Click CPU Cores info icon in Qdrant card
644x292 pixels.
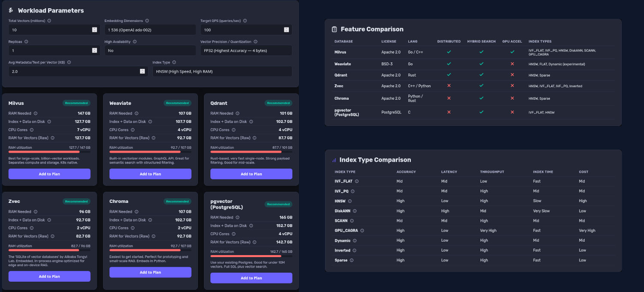tap(234, 130)
